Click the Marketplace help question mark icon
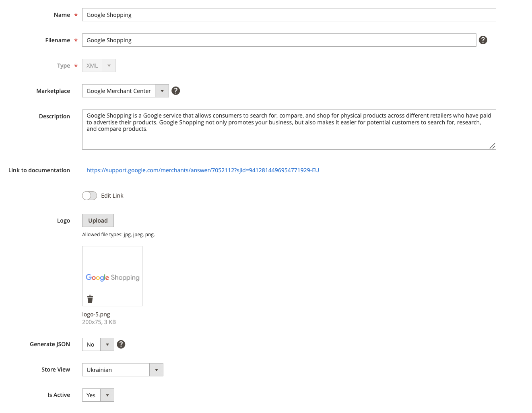This screenshot has height=413, width=532. pyautogui.click(x=175, y=91)
